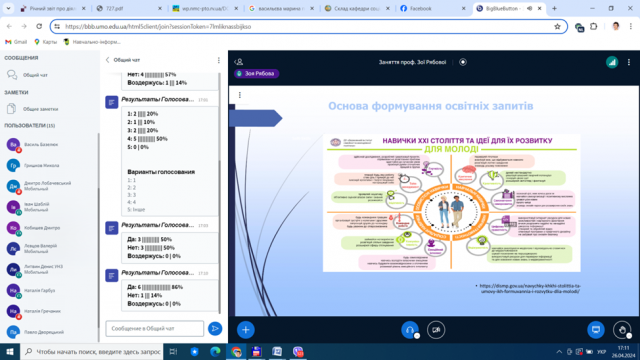Mute the BigBlueButton tab audio icon
Viewport: 640px width, 360px height.
click(x=529, y=8)
